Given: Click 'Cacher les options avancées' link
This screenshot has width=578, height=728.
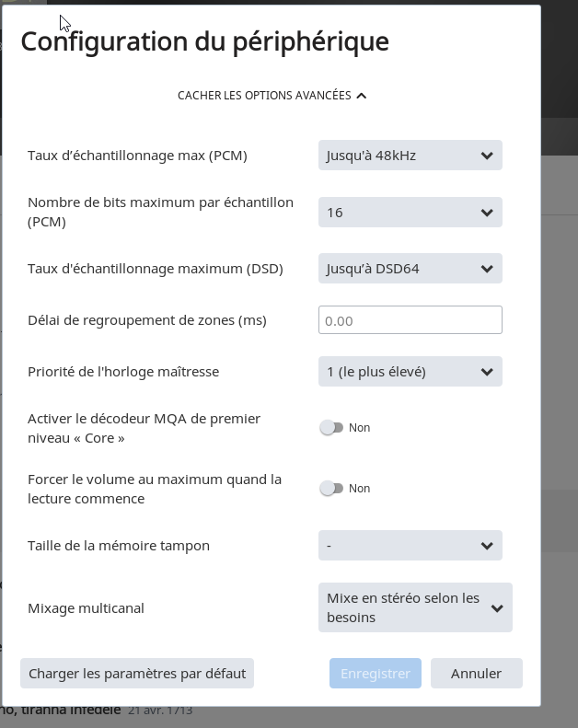Looking at the screenshot, I should pos(264,96).
